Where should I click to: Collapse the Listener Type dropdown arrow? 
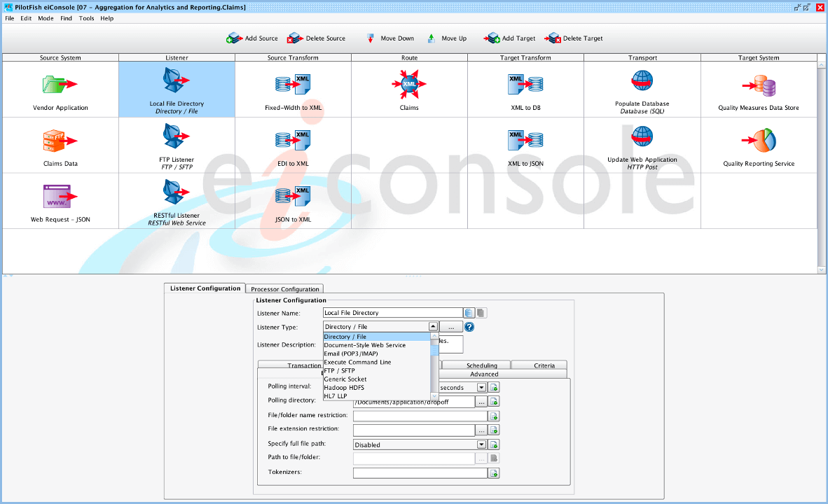coord(433,327)
